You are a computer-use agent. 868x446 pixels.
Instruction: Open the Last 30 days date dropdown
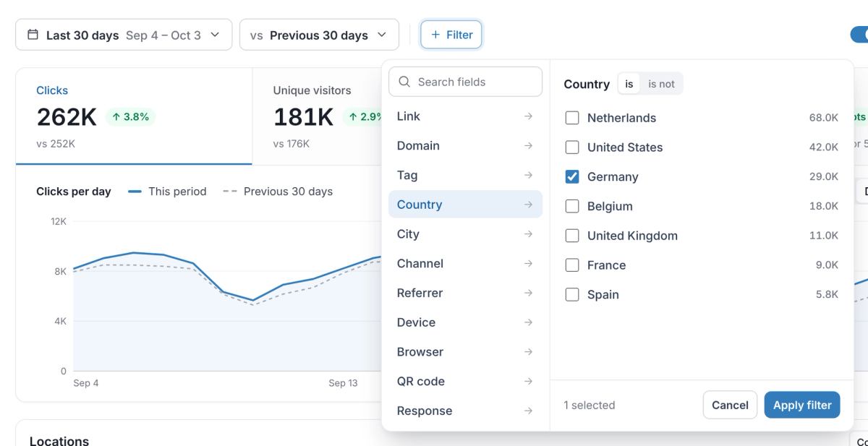coord(124,35)
